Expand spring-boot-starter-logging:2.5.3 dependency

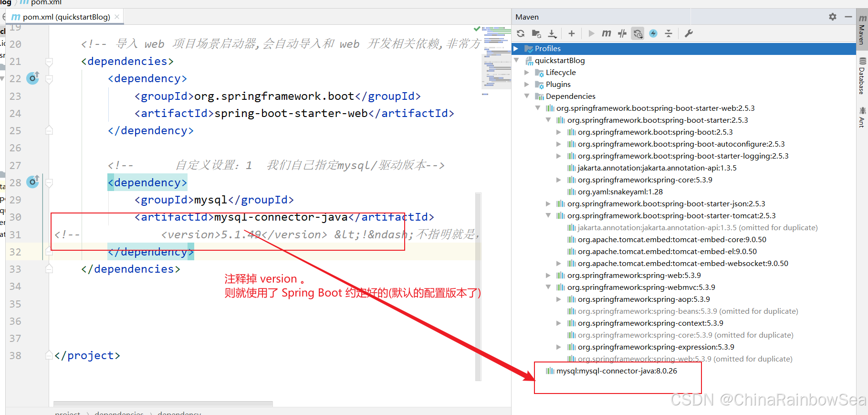559,156
